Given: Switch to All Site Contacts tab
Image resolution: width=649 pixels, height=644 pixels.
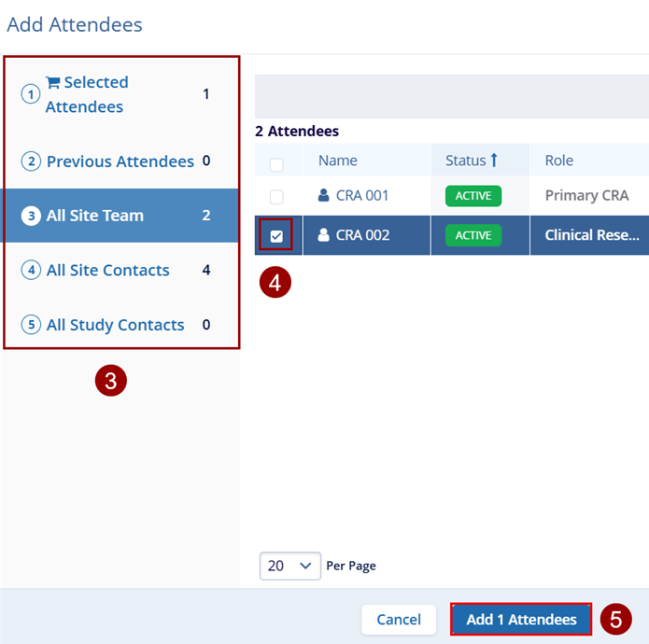Looking at the screenshot, I should point(108,271).
